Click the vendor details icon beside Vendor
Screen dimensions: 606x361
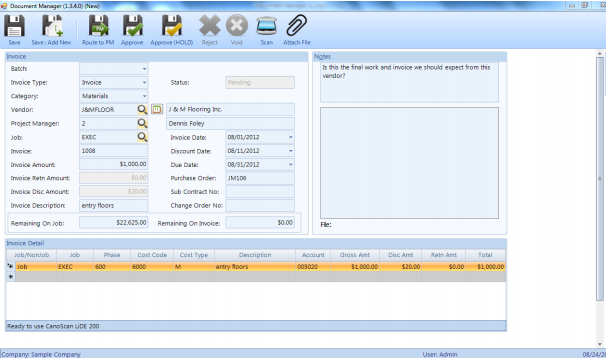pyautogui.click(x=157, y=109)
